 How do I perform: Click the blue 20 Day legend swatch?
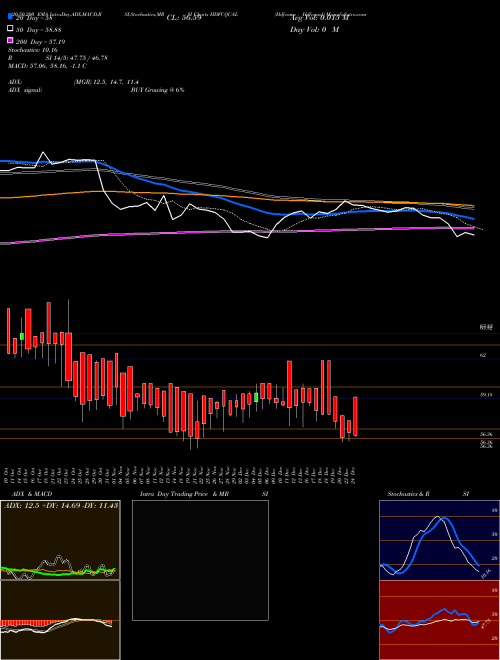click(x=11, y=17)
